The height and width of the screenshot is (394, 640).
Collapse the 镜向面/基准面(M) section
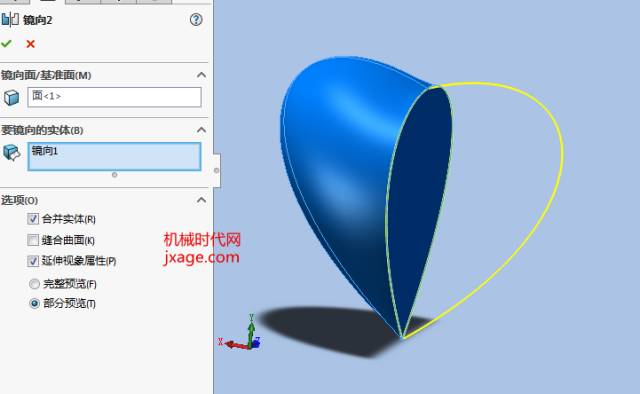(x=201, y=75)
